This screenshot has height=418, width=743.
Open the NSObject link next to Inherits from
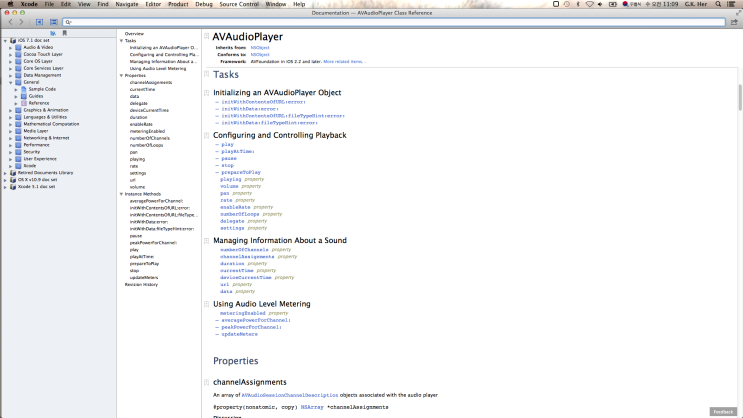(x=260, y=48)
